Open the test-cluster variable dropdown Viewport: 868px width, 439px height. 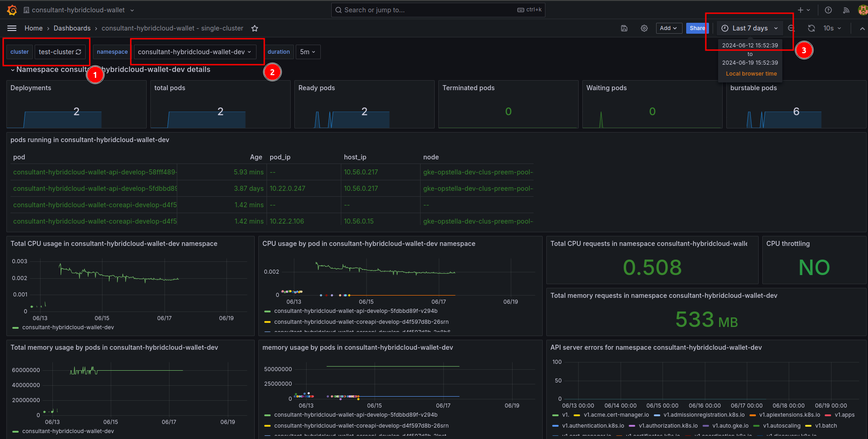coord(60,52)
